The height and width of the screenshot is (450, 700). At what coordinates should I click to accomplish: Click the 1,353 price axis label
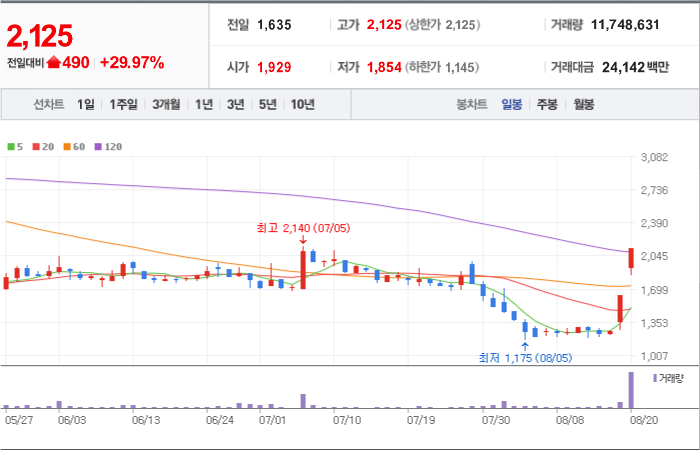[654, 323]
